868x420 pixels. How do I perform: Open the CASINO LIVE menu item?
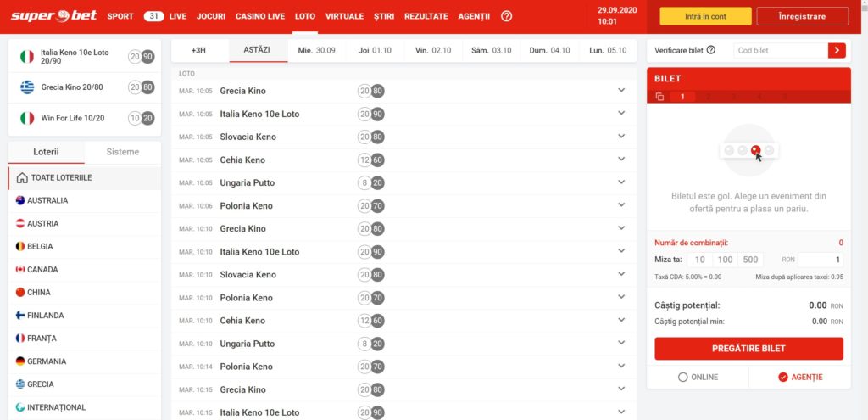(259, 16)
